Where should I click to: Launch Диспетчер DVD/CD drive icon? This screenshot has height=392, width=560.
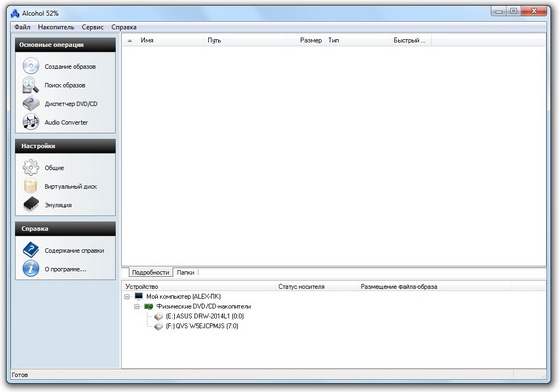[31, 104]
